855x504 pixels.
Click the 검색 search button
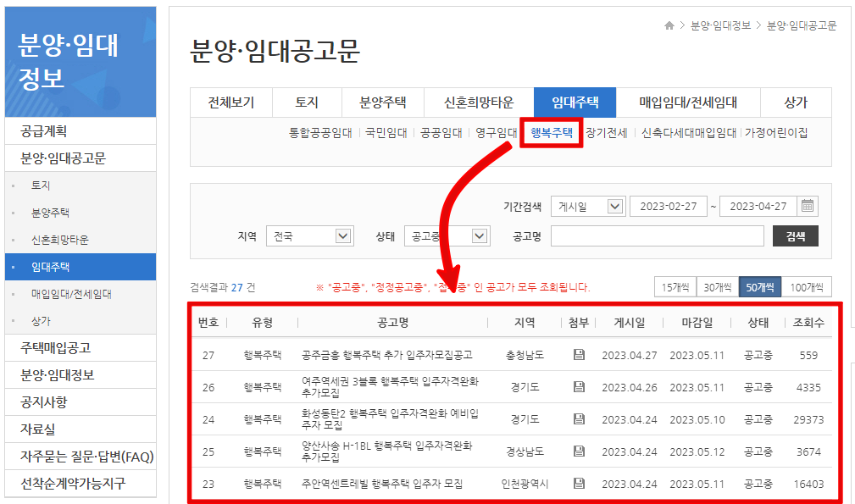click(796, 236)
